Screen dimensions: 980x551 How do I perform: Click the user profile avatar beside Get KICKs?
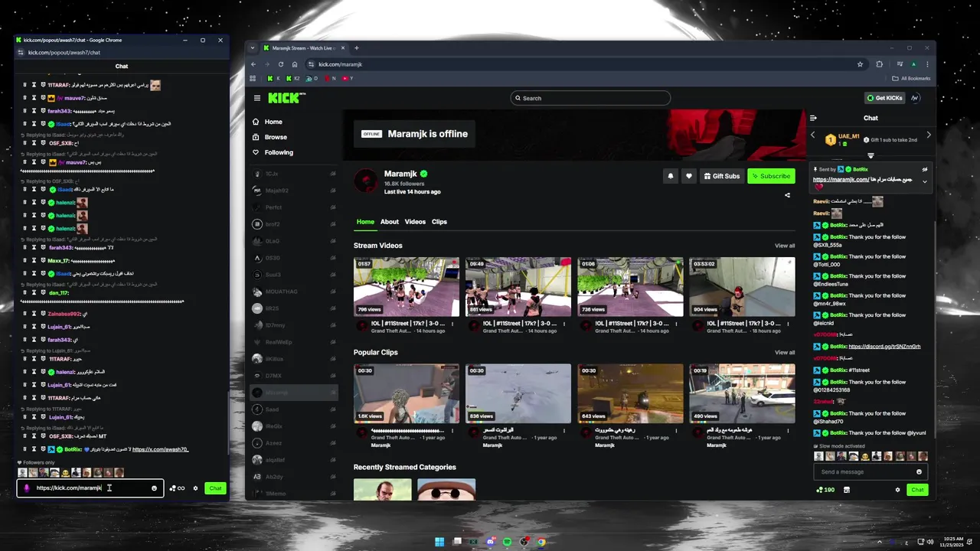pos(915,98)
